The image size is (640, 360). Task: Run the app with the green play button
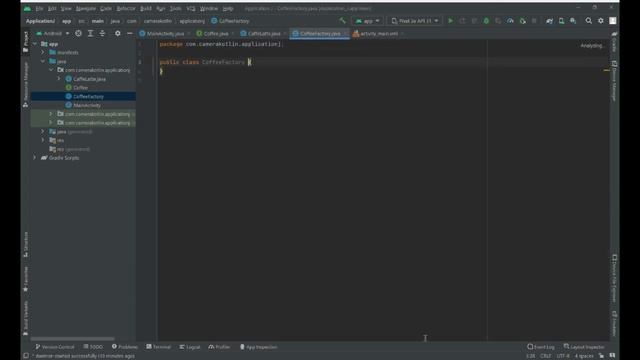tap(451, 21)
